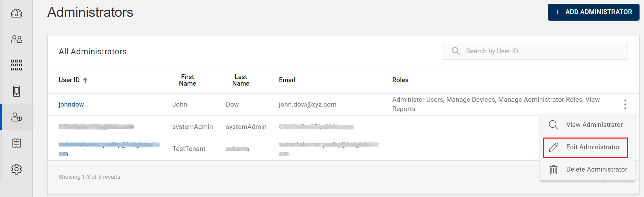This screenshot has width=644, height=197.
Task: Open johndow row three-dot actions menu
Action: (x=625, y=104)
